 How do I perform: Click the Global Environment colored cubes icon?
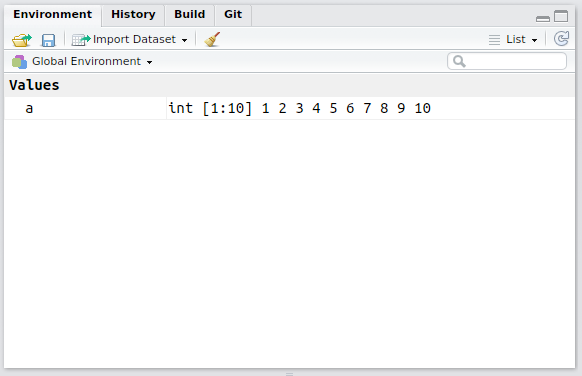[19, 62]
